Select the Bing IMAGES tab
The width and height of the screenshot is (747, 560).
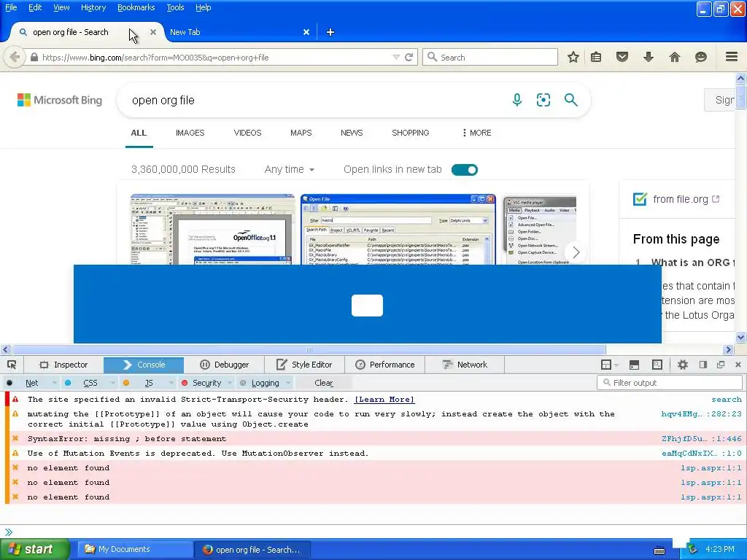pos(190,133)
